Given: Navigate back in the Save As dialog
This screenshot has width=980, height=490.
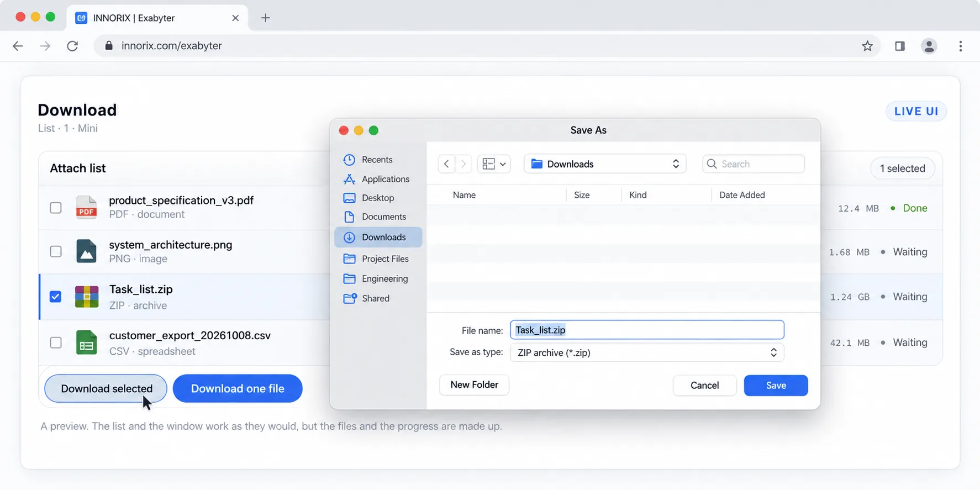Looking at the screenshot, I should [446, 164].
